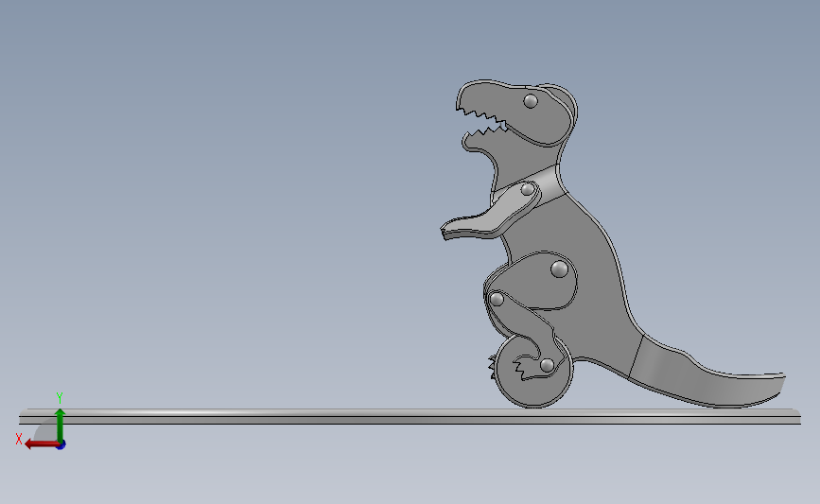Click the green Y axis arrow of the triad
The height and width of the screenshot is (504, 820).
[x=60, y=425]
